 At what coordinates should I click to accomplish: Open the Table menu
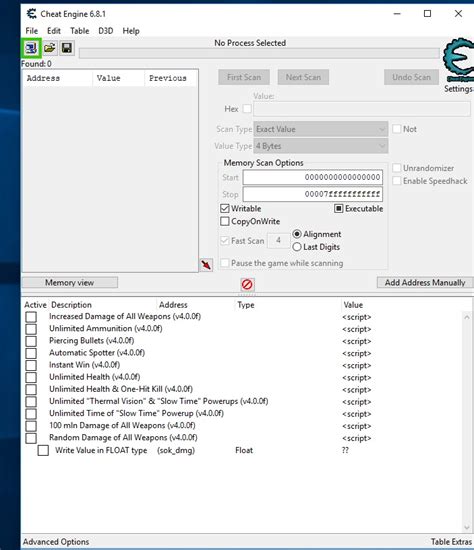(x=80, y=31)
